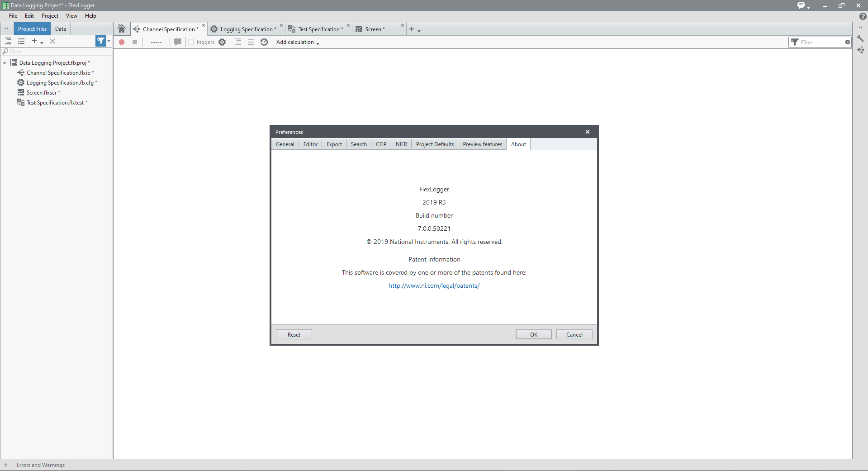
Task: Click the plus icon to add new document tab
Action: 412,29
